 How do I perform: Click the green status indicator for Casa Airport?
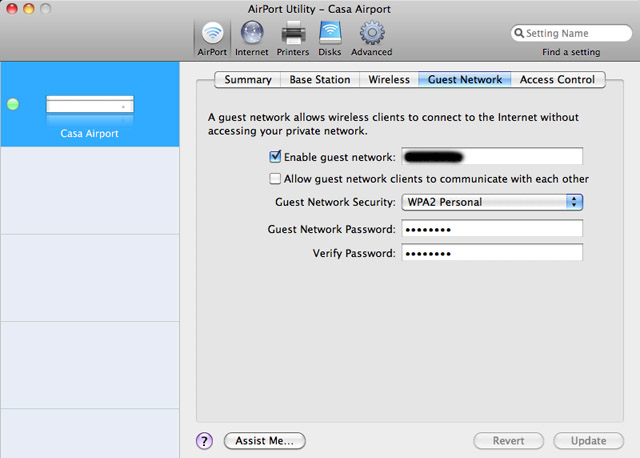(13, 104)
